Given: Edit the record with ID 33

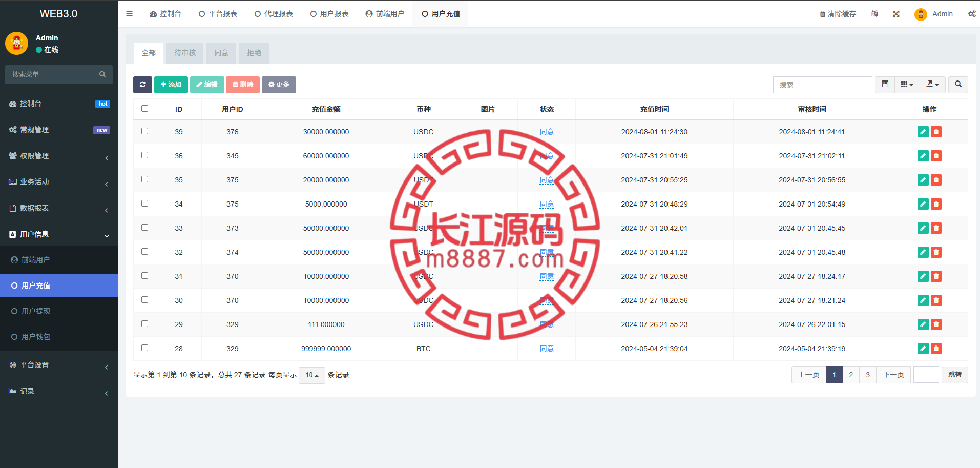Looking at the screenshot, I should [923, 228].
